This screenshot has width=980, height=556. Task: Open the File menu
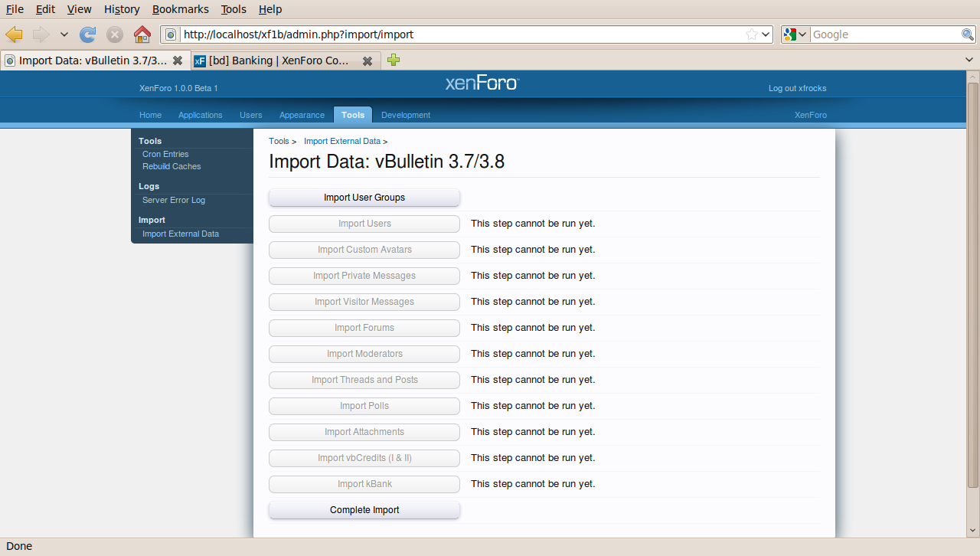coord(15,9)
